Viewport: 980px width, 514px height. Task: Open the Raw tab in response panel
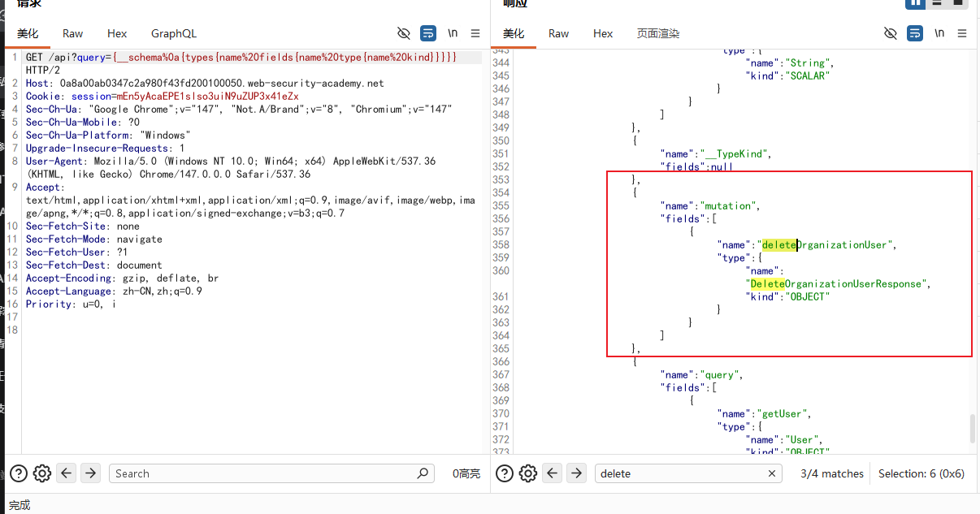coord(558,33)
